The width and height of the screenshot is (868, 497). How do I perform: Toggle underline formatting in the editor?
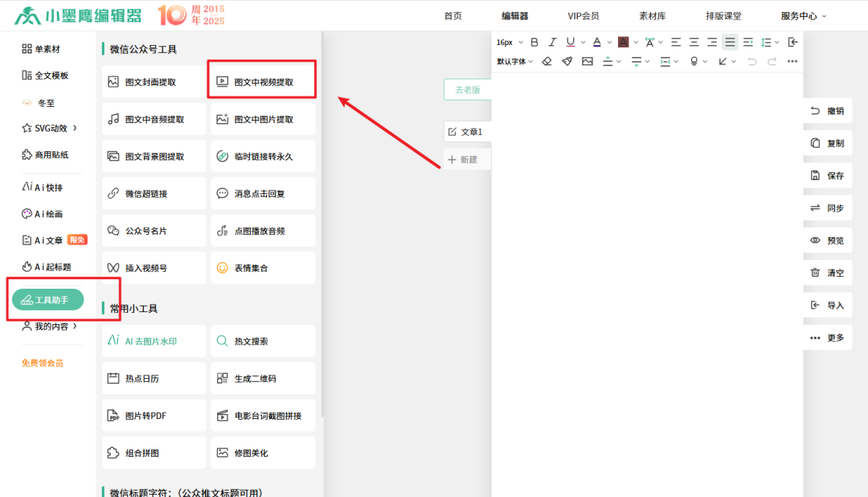pyautogui.click(x=571, y=41)
